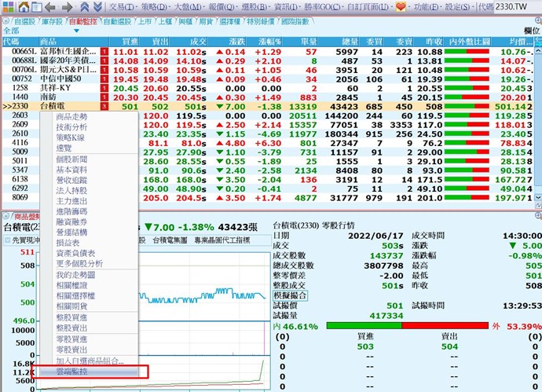Open the 台積電集團 link
Screen dimensions: 542x392
coord(170,240)
